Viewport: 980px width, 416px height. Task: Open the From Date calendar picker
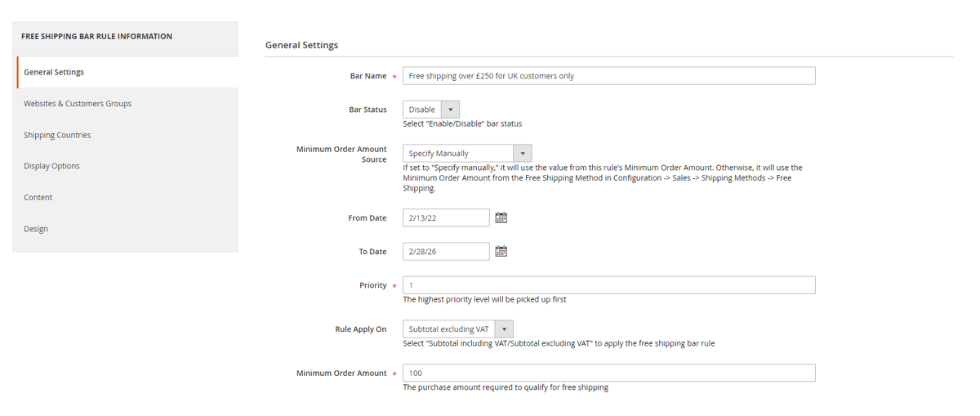click(x=501, y=217)
